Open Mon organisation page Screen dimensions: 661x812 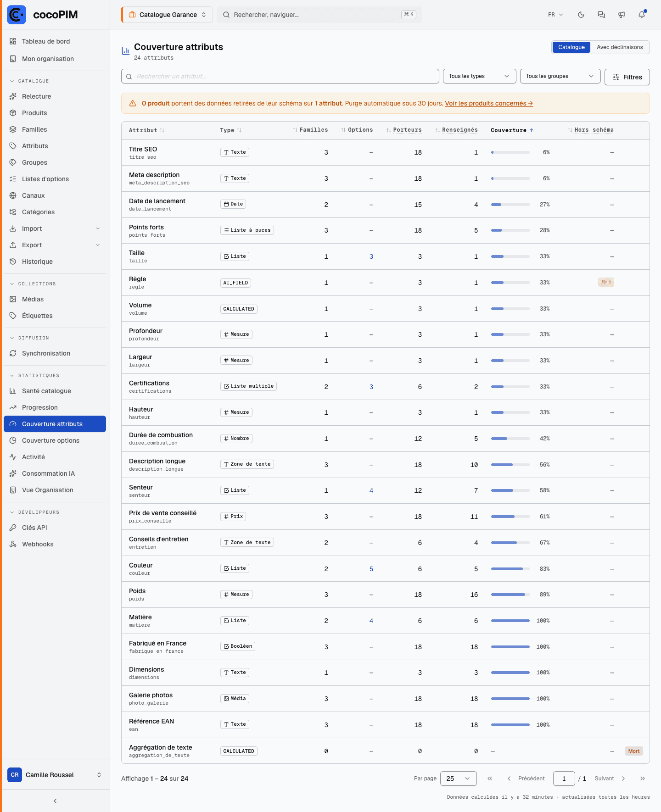point(55,59)
